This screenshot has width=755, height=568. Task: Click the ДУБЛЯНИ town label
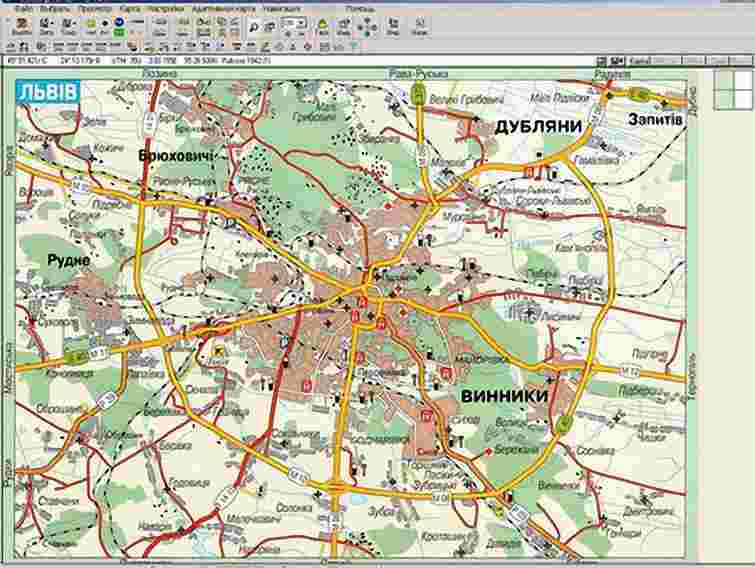[538, 126]
